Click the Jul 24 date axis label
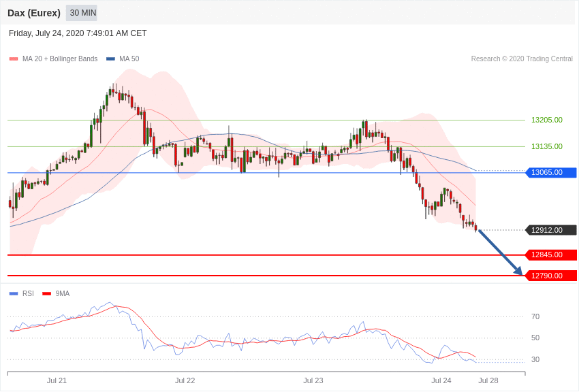 click(x=441, y=380)
